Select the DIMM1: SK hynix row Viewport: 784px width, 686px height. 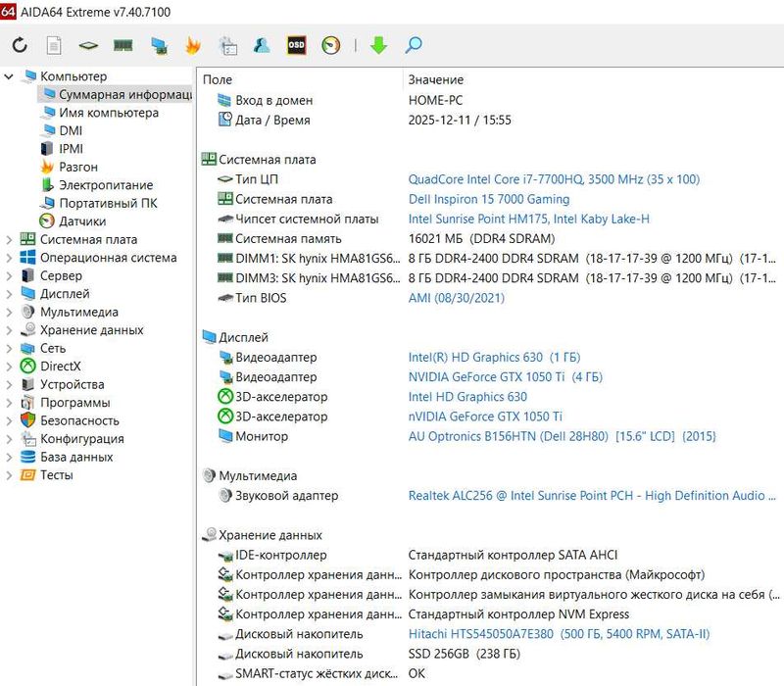pyautogui.click(x=490, y=258)
